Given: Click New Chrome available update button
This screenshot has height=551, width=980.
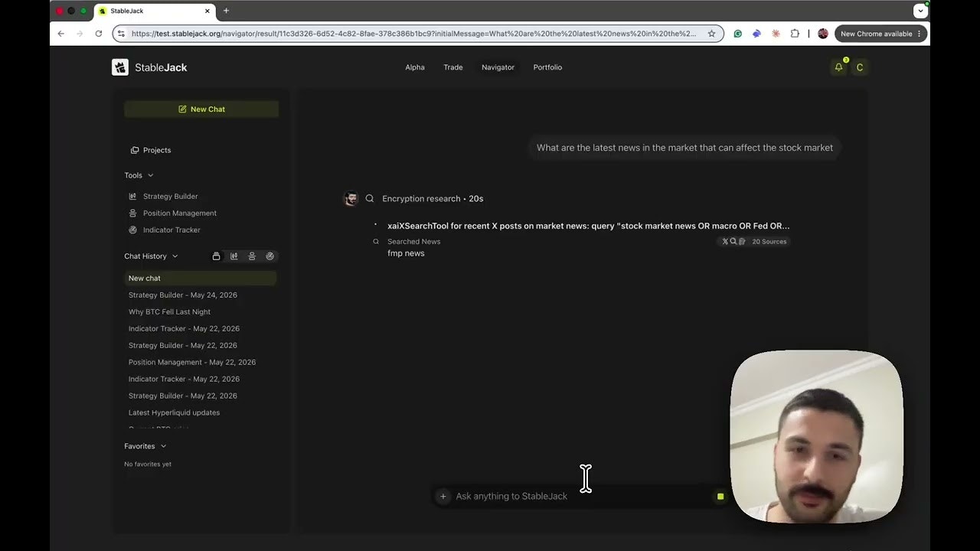Looking at the screenshot, I should 880,34.
